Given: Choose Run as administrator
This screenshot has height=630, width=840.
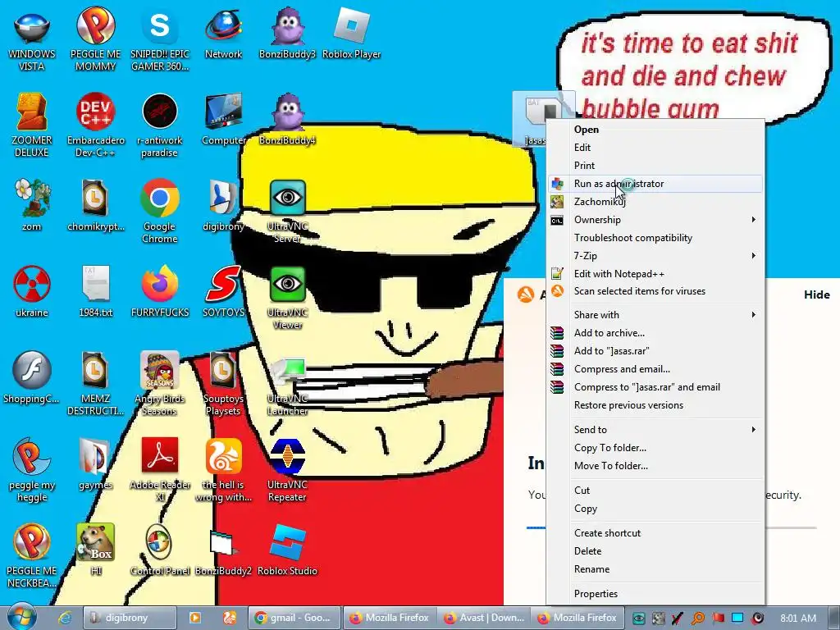Looking at the screenshot, I should tap(655, 183).
